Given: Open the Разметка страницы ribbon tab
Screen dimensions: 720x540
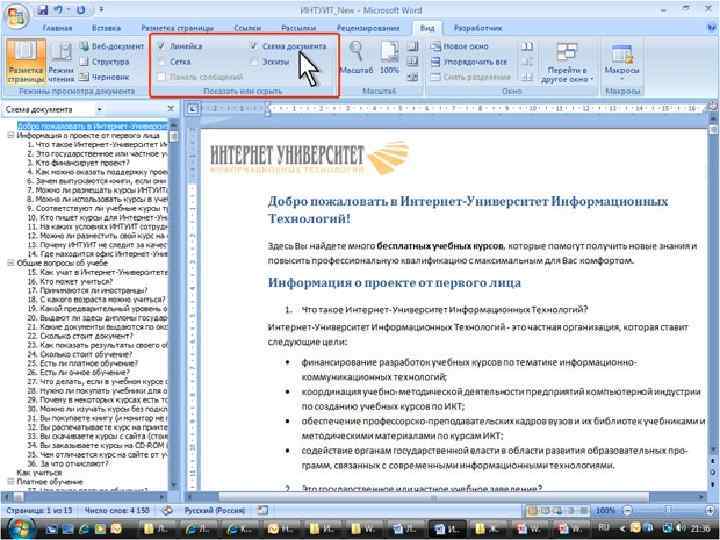Looking at the screenshot, I should [x=177, y=28].
